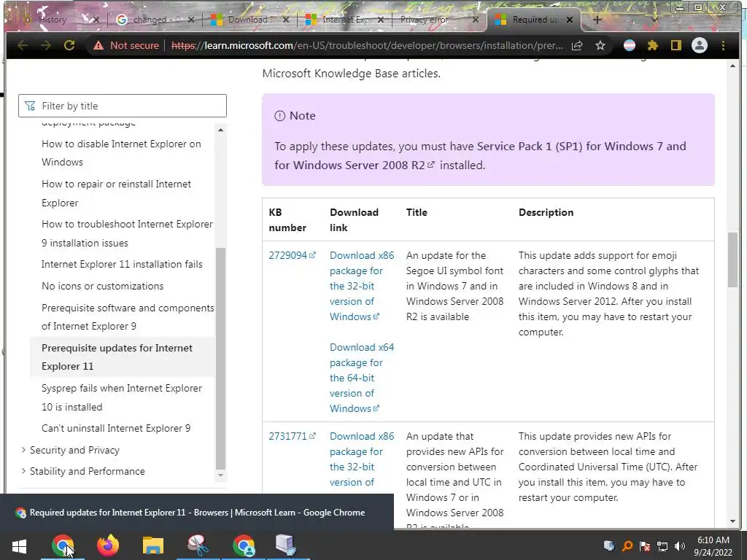Open the Service Pack 1 for Windows 7 link
Screen dimensions: 747x560
[x=480, y=156]
